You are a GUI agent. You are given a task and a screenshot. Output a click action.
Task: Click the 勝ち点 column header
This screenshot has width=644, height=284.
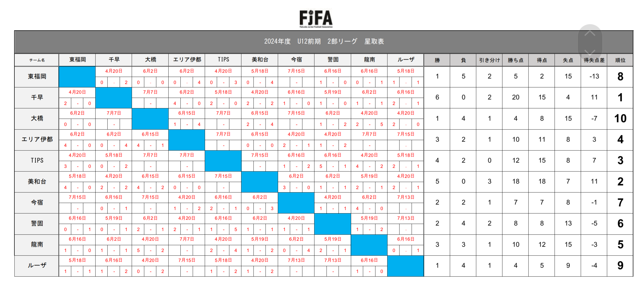click(x=515, y=60)
